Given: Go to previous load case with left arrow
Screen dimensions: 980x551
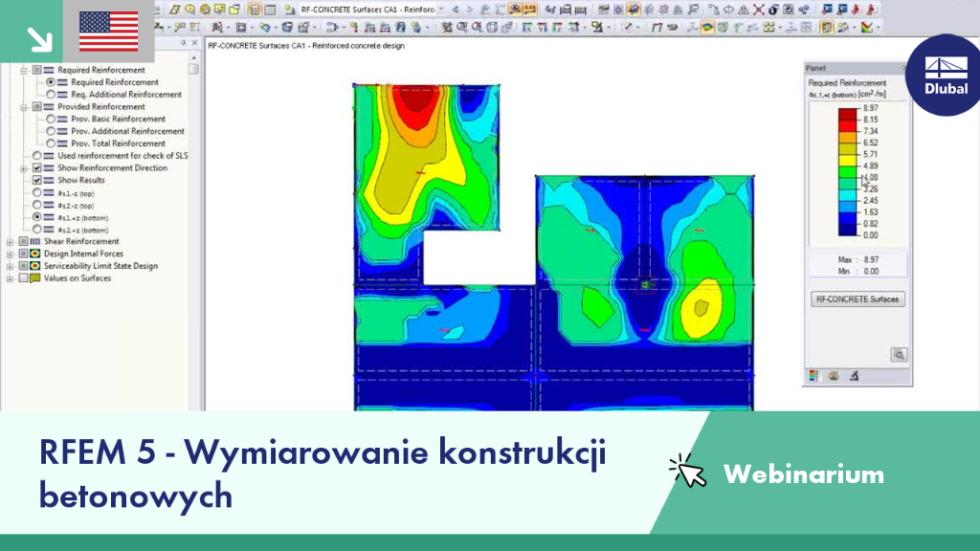Looking at the screenshot, I should tap(455, 10).
